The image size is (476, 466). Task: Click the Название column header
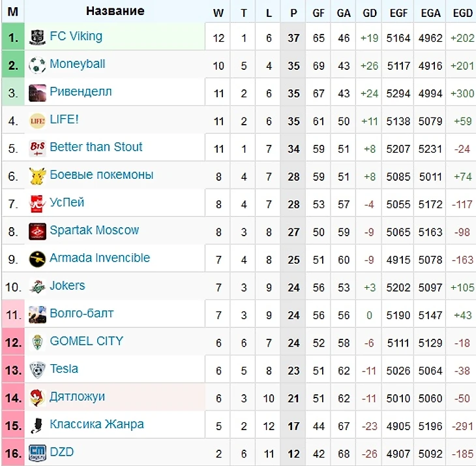(115, 11)
